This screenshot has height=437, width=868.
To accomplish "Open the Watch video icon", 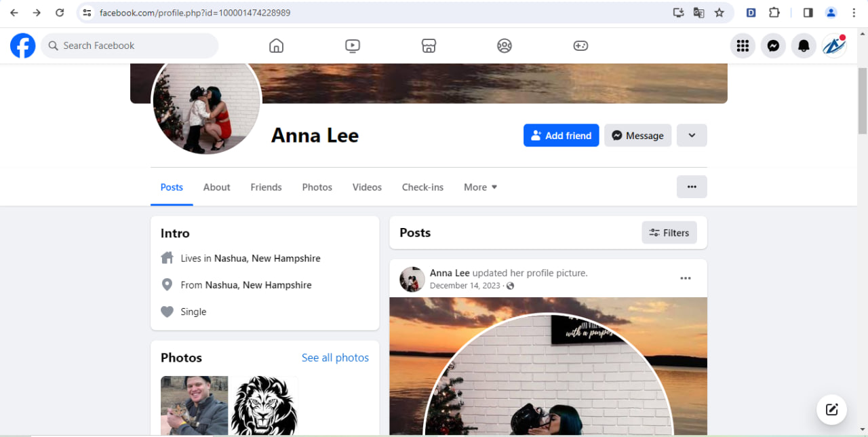I will (x=352, y=45).
